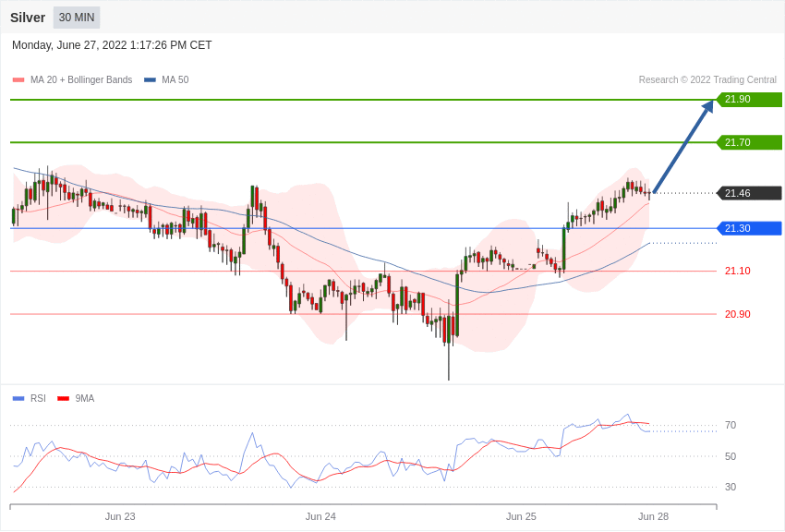The image size is (785, 532).
Task: Click the 30 MIN timeframe badge
Action: 77,18
